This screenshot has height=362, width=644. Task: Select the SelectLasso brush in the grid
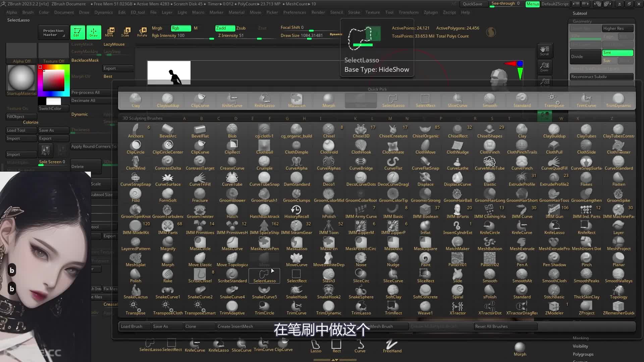(x=264, y=276)
